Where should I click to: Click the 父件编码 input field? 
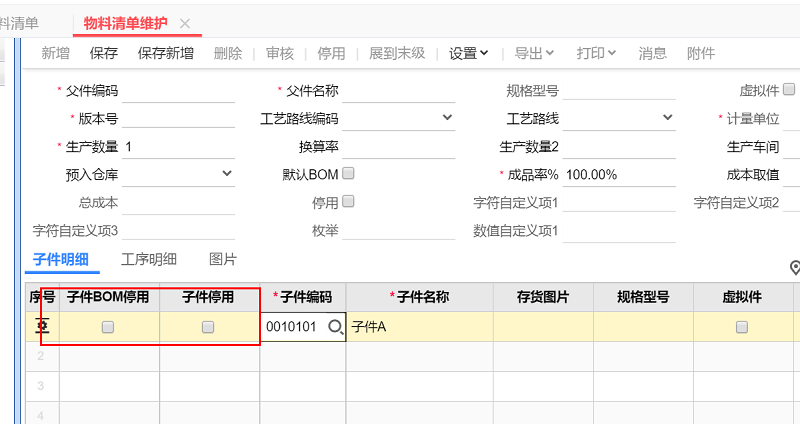(x=178, y=91)
